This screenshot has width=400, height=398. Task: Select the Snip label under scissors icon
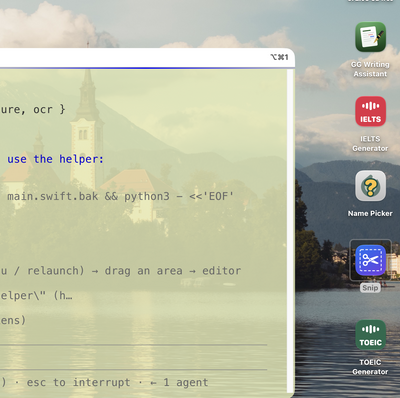click(370, 288)
